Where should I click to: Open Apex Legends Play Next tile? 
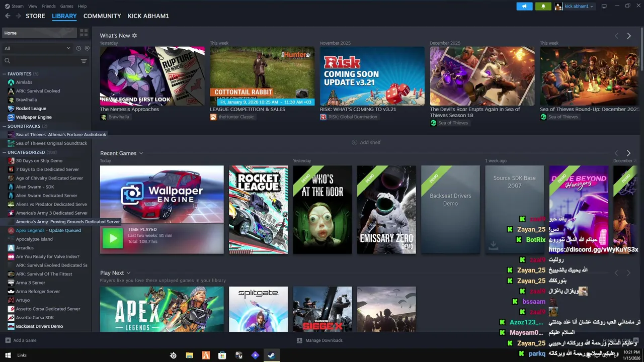[162, 309]
